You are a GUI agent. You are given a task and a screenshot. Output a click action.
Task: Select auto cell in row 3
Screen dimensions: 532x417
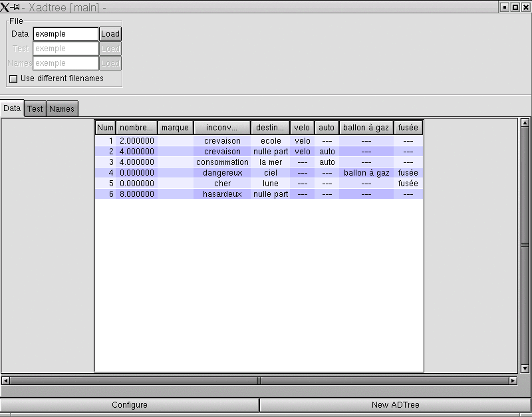tap(327, 162)
